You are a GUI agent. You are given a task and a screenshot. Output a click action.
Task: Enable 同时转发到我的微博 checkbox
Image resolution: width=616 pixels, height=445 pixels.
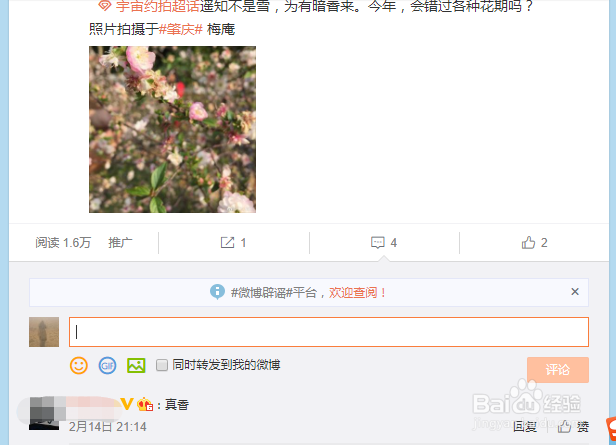[161, 365]
